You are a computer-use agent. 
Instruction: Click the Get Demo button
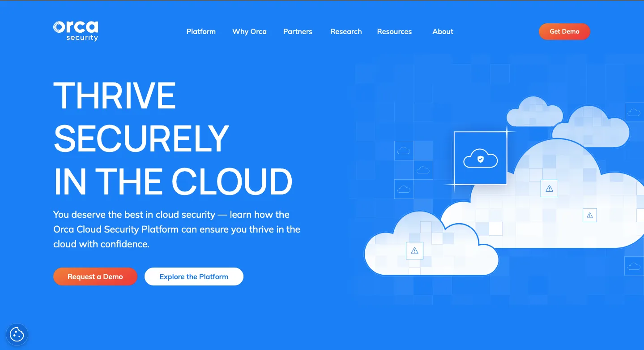pyautogui.click(x=564, y=31)
